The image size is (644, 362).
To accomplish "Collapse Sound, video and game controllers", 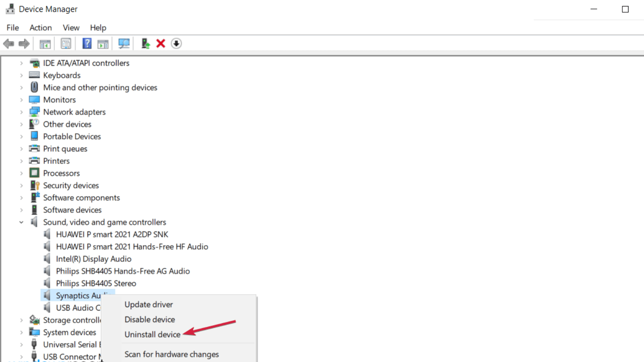I will [x=21, y=222].
